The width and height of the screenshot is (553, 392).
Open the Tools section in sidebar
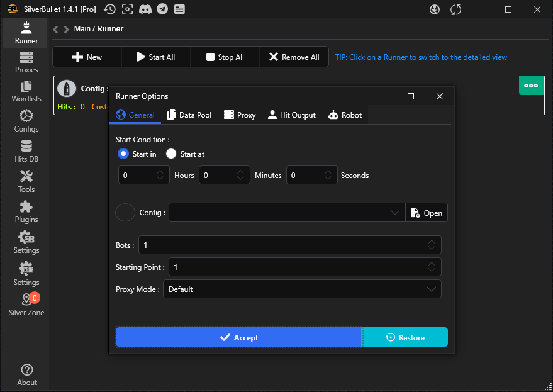[x=26, y=182]
